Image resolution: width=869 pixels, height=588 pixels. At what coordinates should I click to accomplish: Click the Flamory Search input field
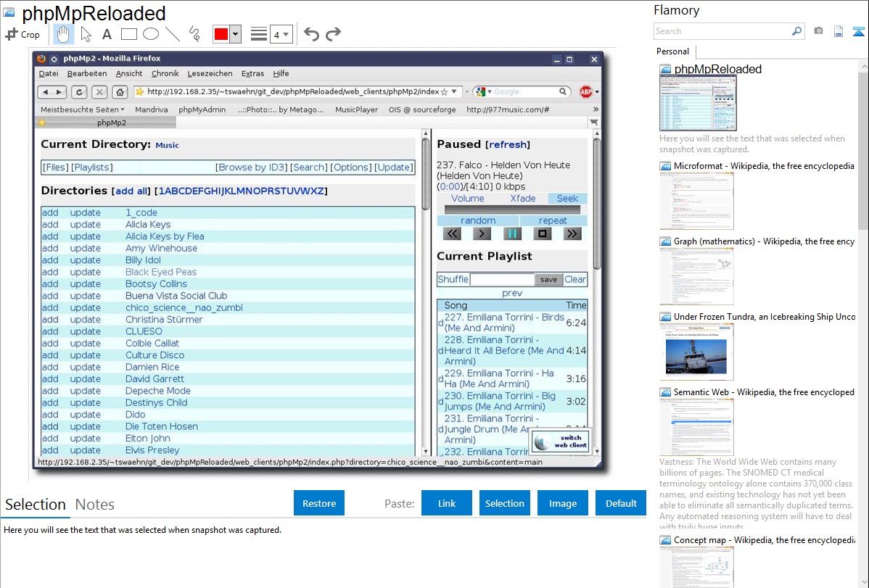pyautogui.click(x=722, y=31)
